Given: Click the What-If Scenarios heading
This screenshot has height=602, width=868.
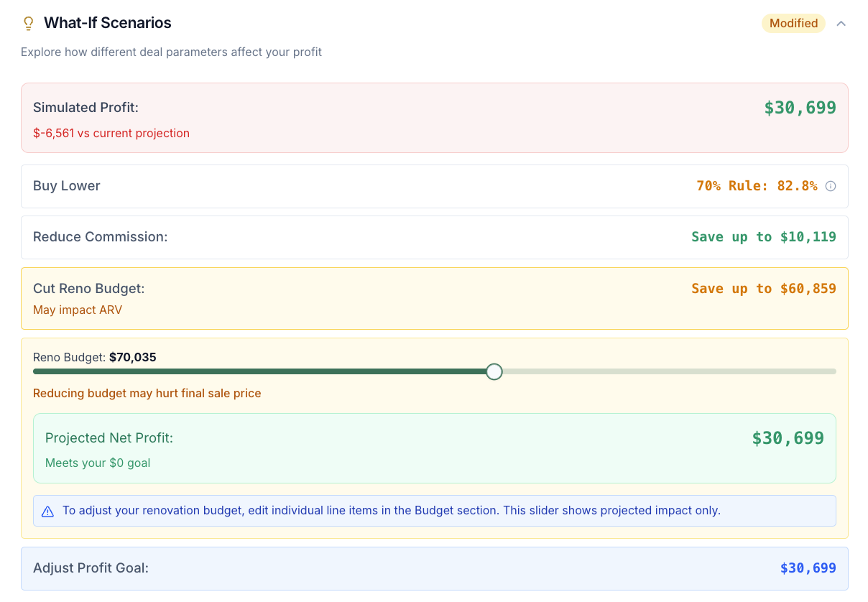Looking at the screenshot, I should (x=108, y=23).
